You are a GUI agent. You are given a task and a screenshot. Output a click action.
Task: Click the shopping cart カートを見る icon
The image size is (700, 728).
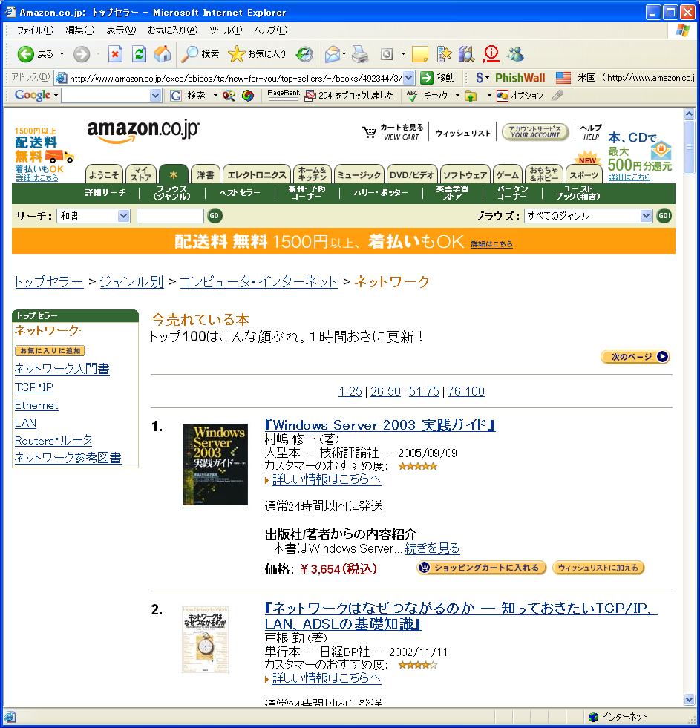pos(369,132)
